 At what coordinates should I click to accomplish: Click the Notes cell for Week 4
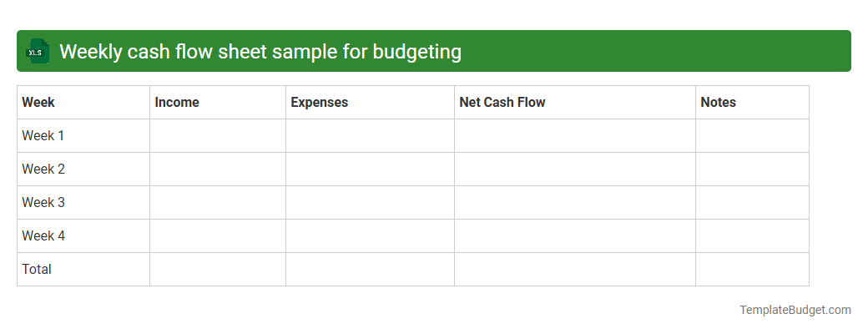(752, 236)
